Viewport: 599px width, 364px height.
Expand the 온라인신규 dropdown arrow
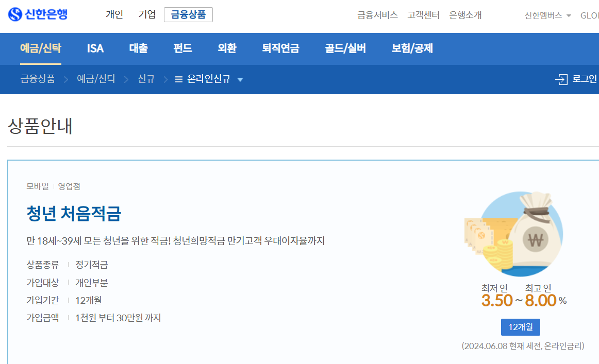tap(240, 80)
